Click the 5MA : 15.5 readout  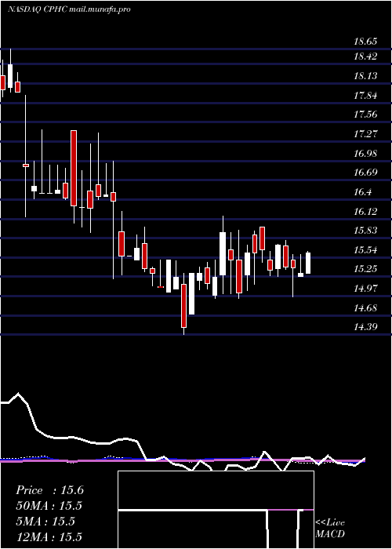pyautogui.click(x=45, y=522)
